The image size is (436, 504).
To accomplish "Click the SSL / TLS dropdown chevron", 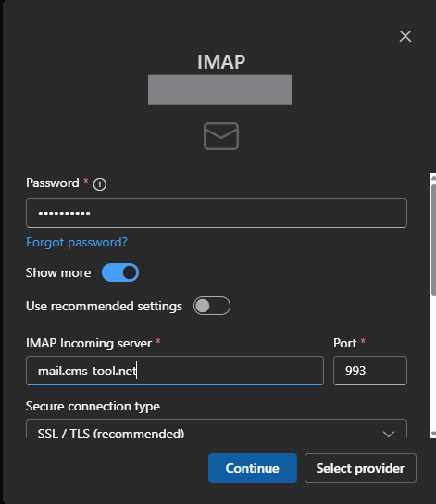I will tap(389, 435).
